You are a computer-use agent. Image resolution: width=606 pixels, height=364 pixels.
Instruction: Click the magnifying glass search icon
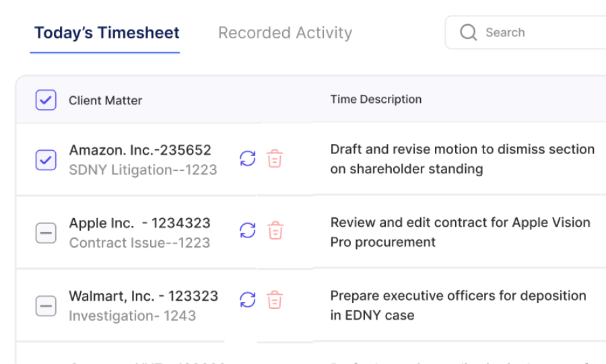(468, 32)
